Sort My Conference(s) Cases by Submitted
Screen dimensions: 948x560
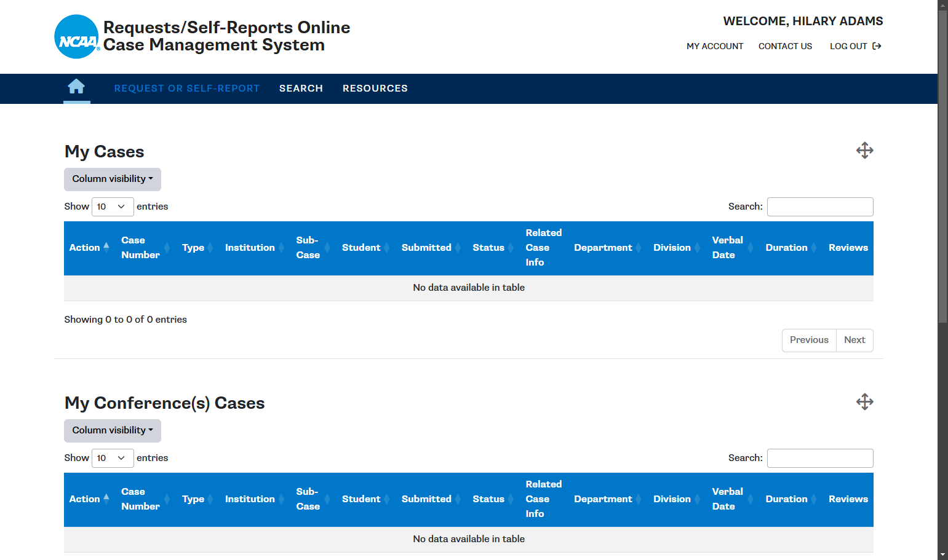[x=431, y=499]
